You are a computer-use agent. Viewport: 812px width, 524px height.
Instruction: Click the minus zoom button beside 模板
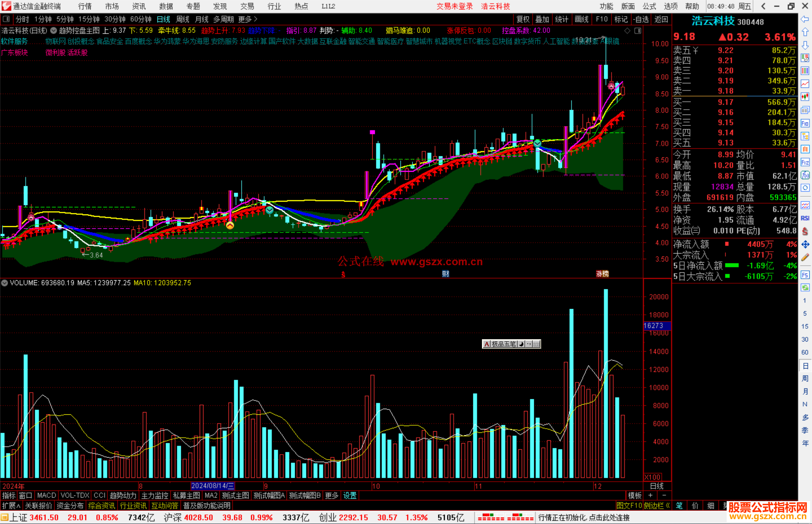tap(664, 495)
